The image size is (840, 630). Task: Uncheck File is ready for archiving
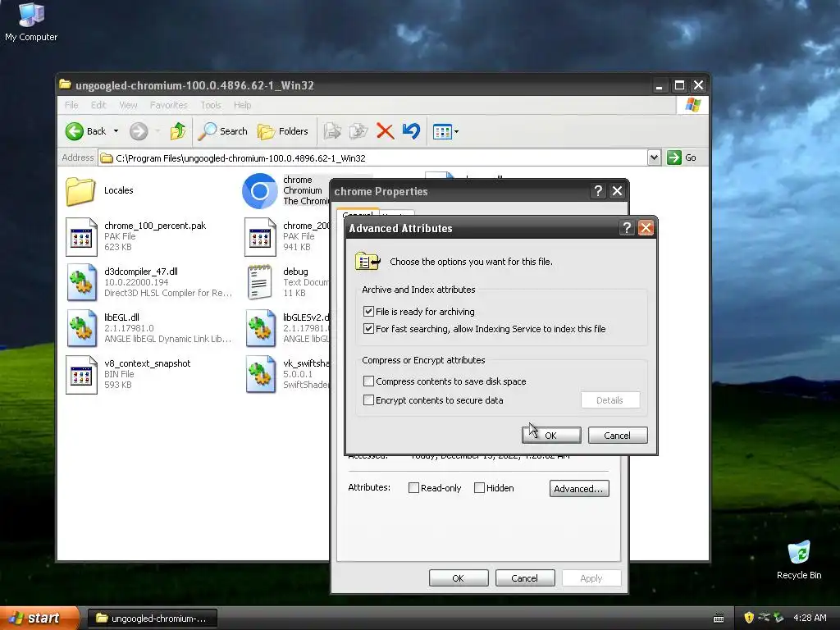(x=368, y=311)
